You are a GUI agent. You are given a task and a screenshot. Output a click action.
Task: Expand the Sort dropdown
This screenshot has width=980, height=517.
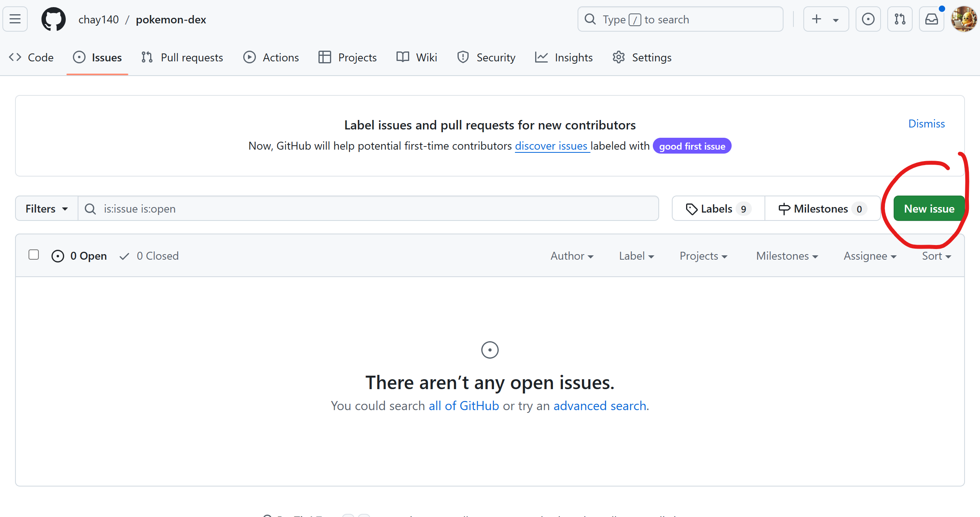936,256
